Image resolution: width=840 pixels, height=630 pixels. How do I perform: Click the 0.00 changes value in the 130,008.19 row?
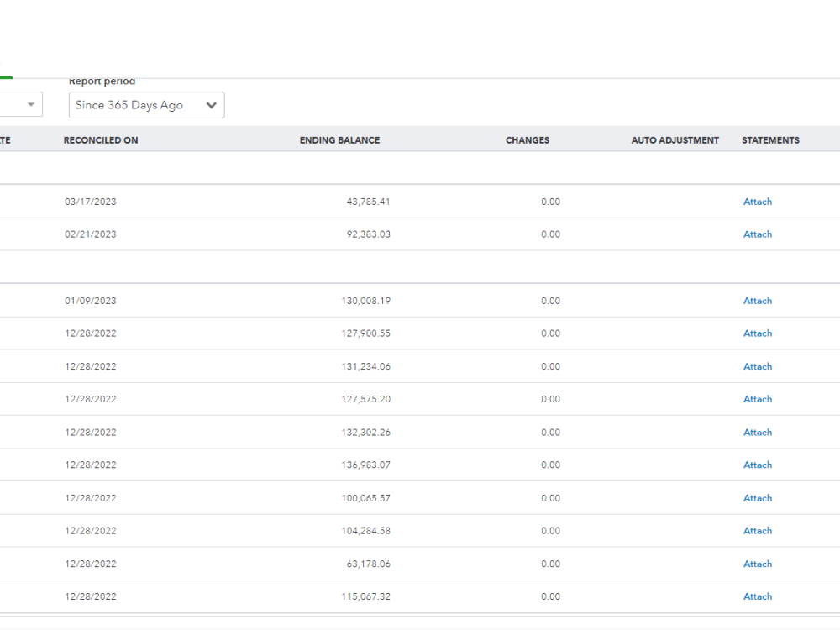(551, 301)
